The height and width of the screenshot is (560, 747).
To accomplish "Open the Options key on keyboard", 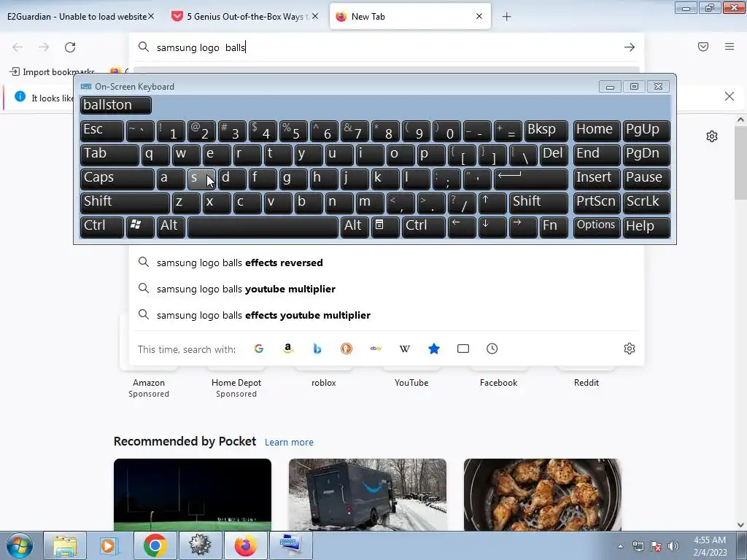I will 597,226.
